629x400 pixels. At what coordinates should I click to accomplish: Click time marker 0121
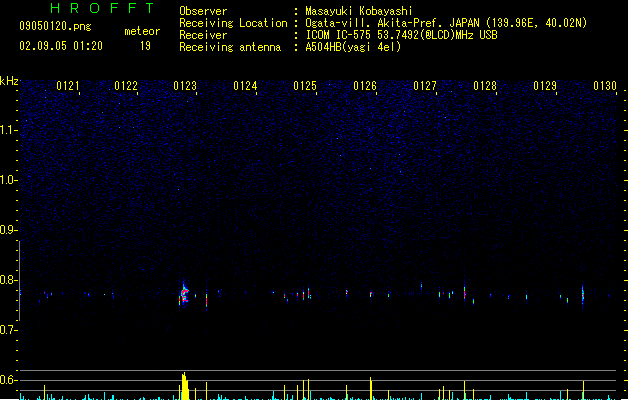pos(68,86)
